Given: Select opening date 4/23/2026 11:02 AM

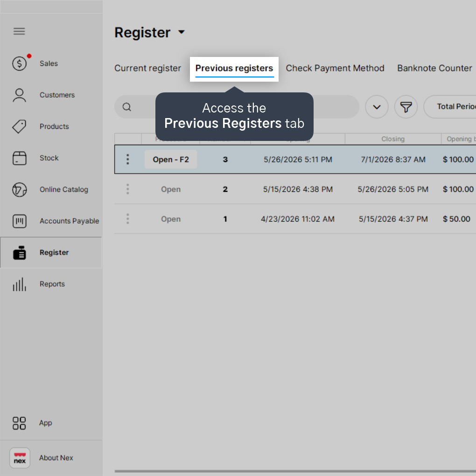Looking at the screenshot, I should pos(298,219).
